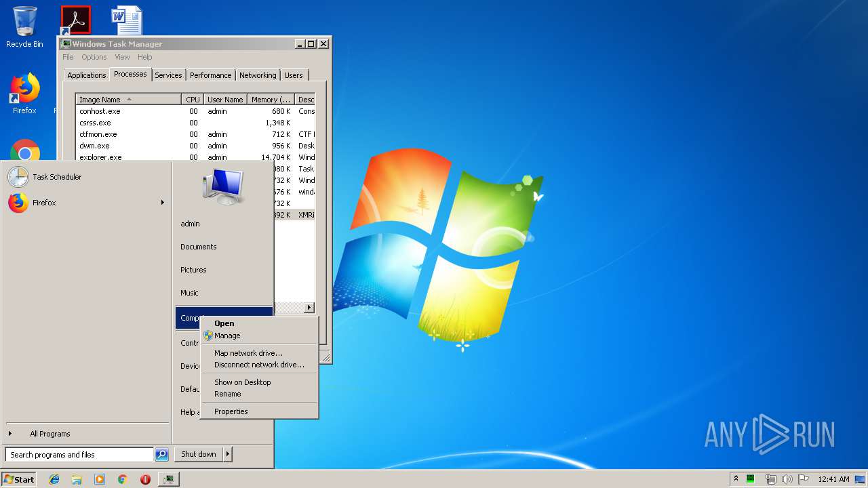The image size is (868, 488).
Task: Open the Word document desktop icon
Action: (127, 20)
